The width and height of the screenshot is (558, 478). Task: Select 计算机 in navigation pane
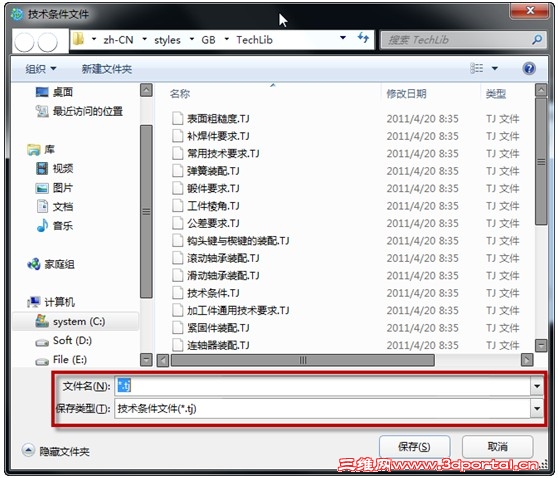click(51, 302)
